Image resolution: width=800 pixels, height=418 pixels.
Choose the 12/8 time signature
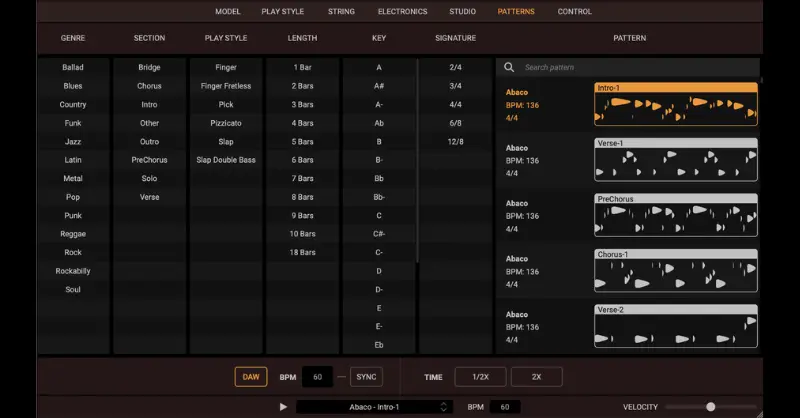point(456,141)
